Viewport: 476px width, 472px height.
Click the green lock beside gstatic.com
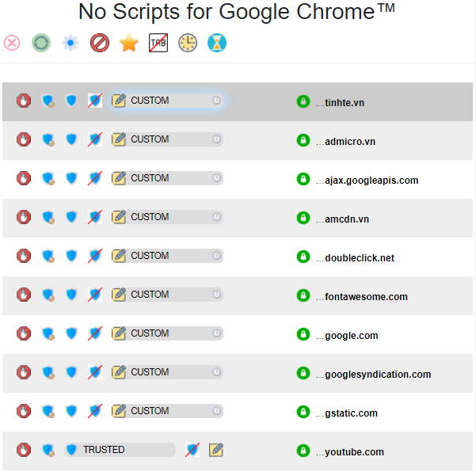coord(303,412)
